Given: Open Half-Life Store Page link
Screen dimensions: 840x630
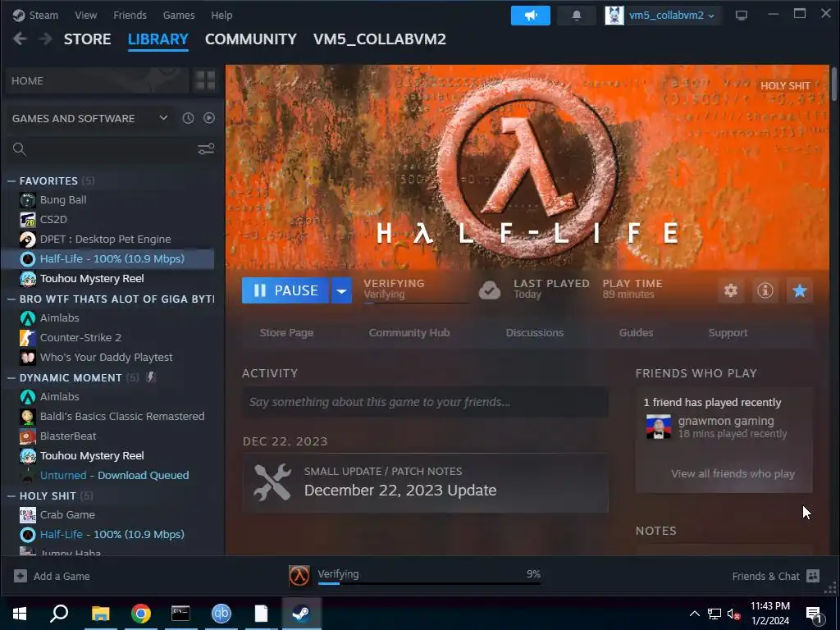Looking at the screenshot, I should [x=286, y=333].
